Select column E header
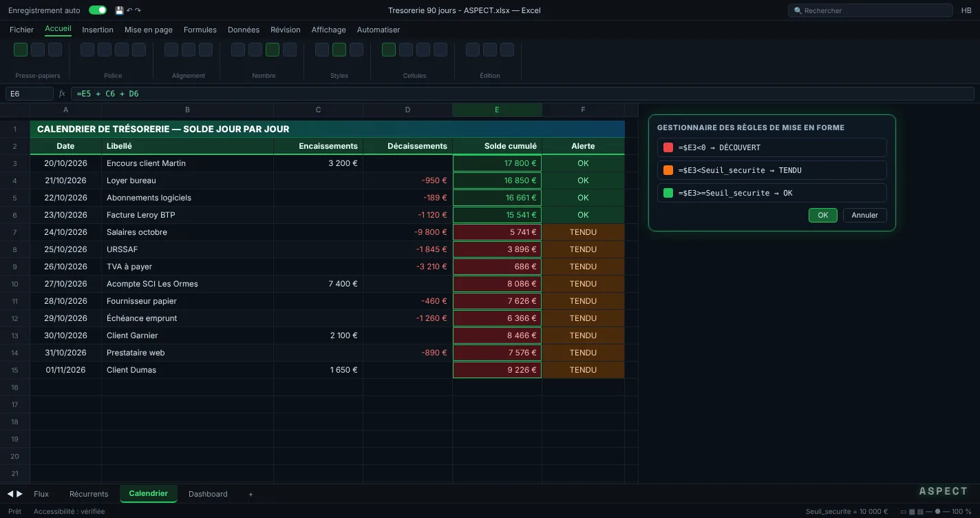Viewport: 980px width, 518px height. pyautogui.click(x=497, y=110)
